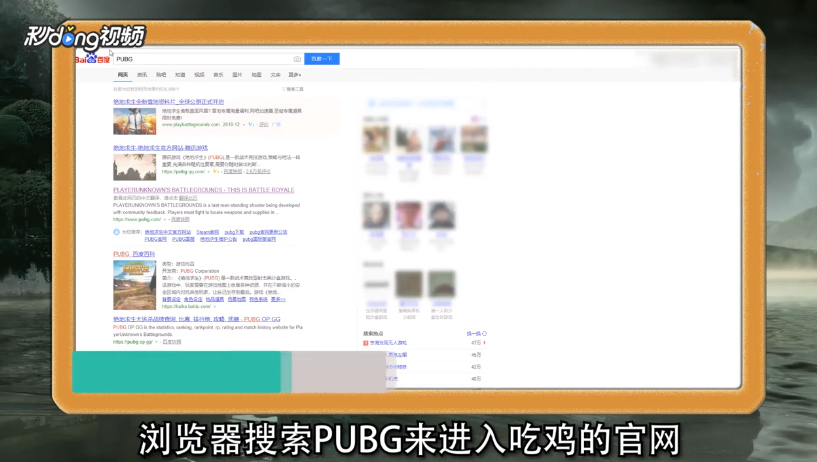
Task: Click the pubg.qq.com URL
Action: [183, 171]
